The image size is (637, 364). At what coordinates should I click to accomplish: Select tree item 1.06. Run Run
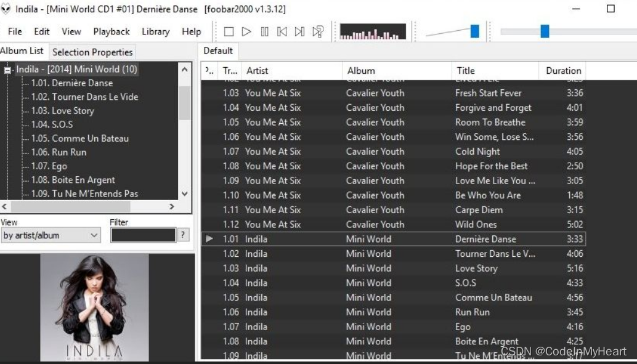[59, 152]
